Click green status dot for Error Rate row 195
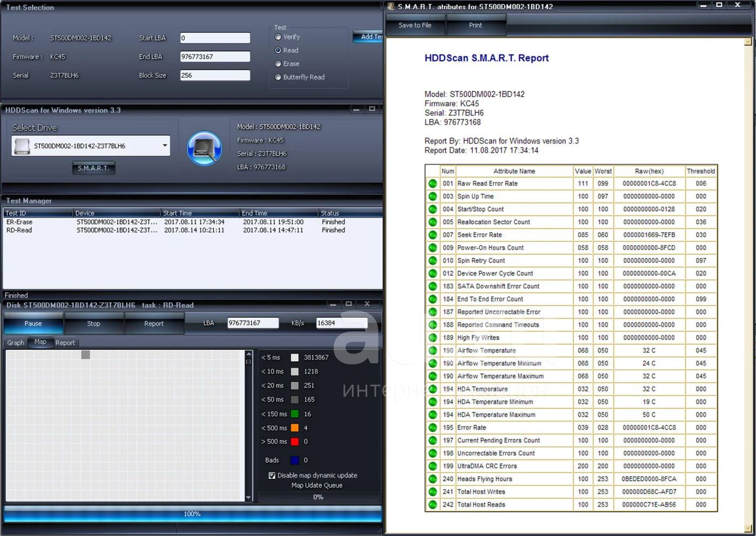 pyautogui.click(x=433, y=428)
